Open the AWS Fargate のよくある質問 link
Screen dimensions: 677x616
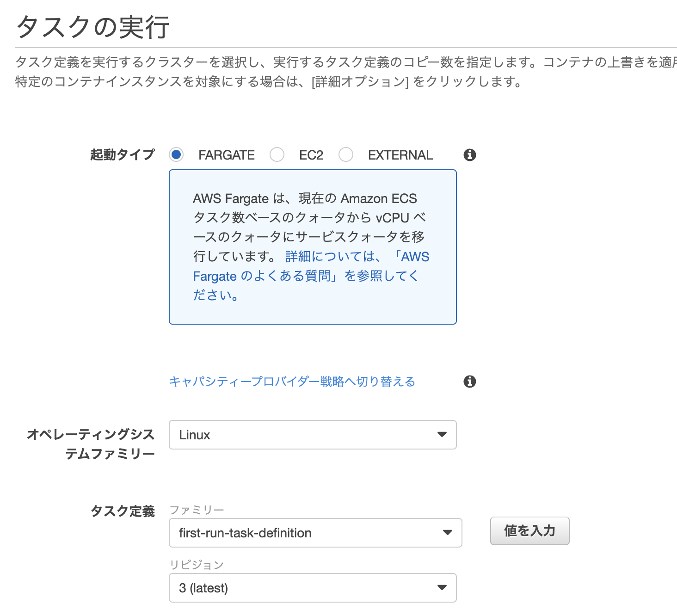click(x=311, y=276)
